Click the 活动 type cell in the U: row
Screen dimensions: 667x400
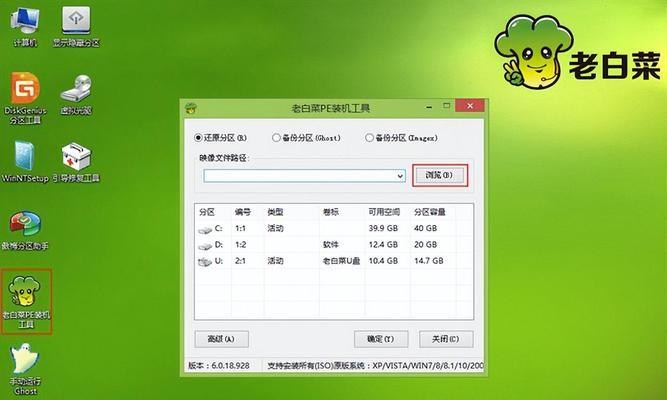pyautogui.click(x=275, y=261)
